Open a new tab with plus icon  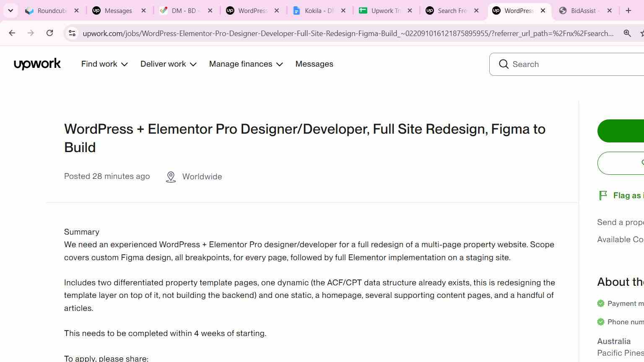tap(628, 10)
